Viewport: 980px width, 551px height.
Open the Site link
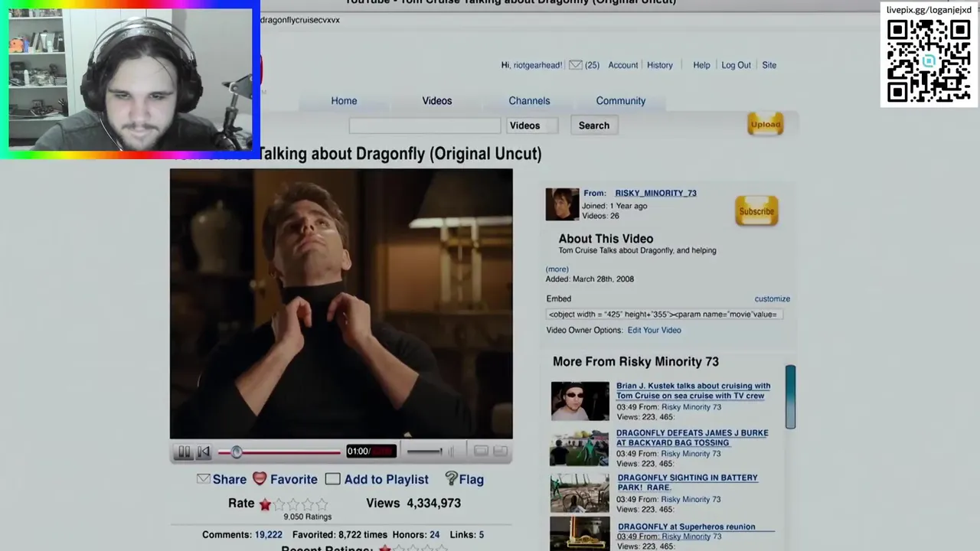769,65
